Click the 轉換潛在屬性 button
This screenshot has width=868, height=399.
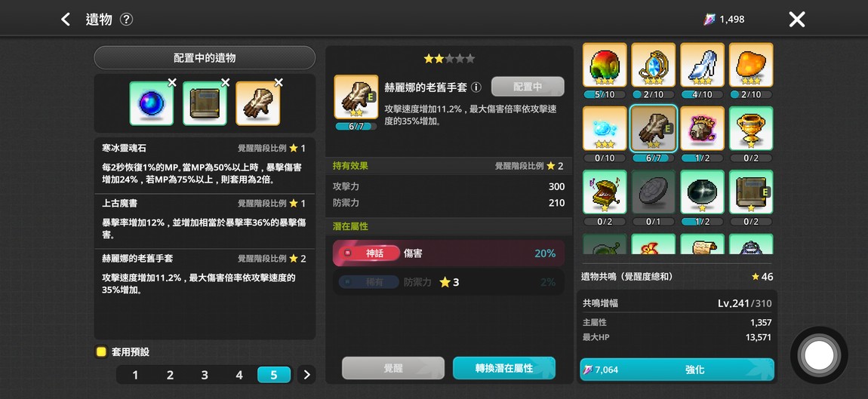503,368
